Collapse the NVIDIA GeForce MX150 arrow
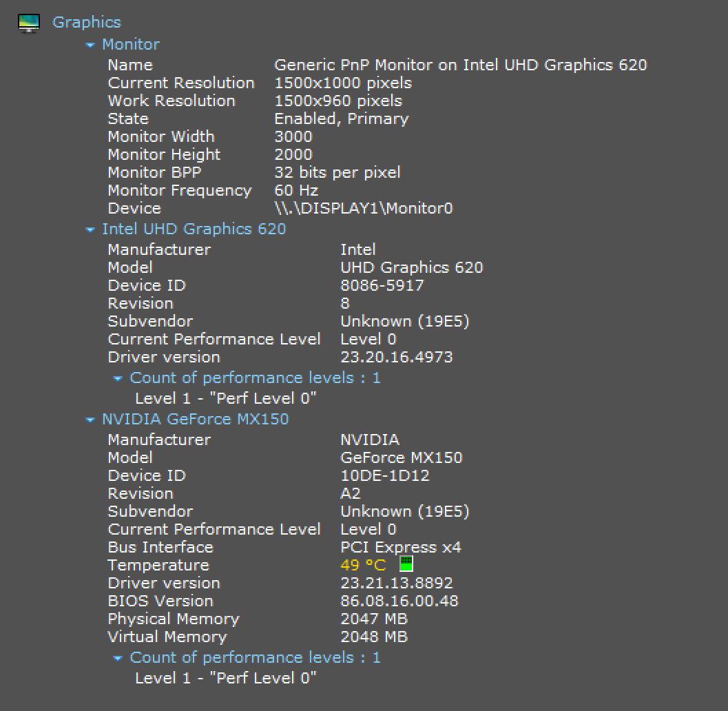 [90, 420]
